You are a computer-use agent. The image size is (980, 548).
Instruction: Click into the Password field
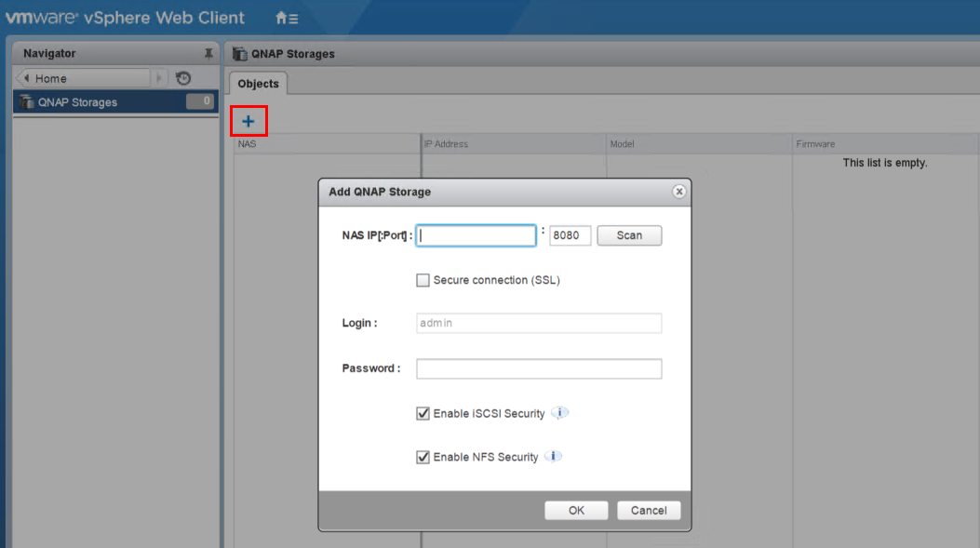538,368
